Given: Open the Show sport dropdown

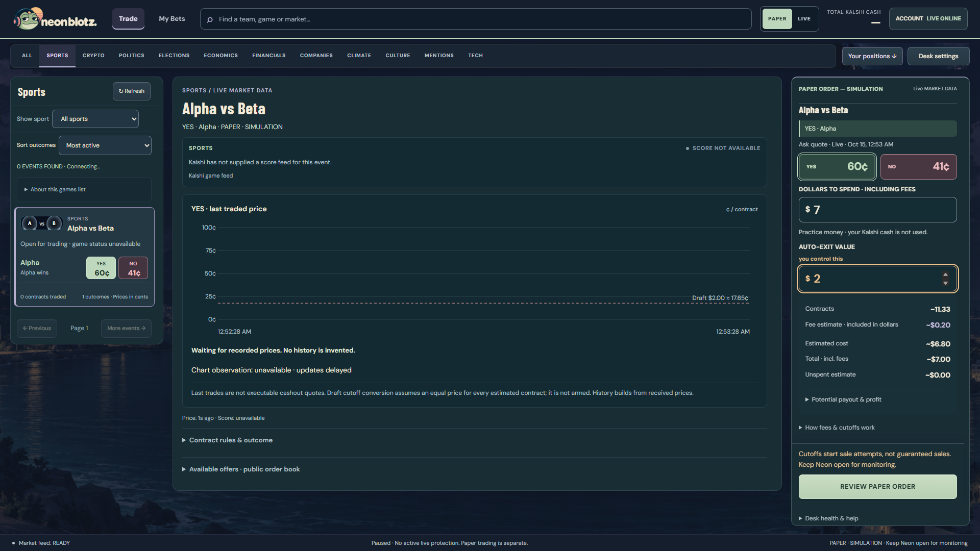Looking at the screenshot, I should pyautogui.click(x=95, y=119).
